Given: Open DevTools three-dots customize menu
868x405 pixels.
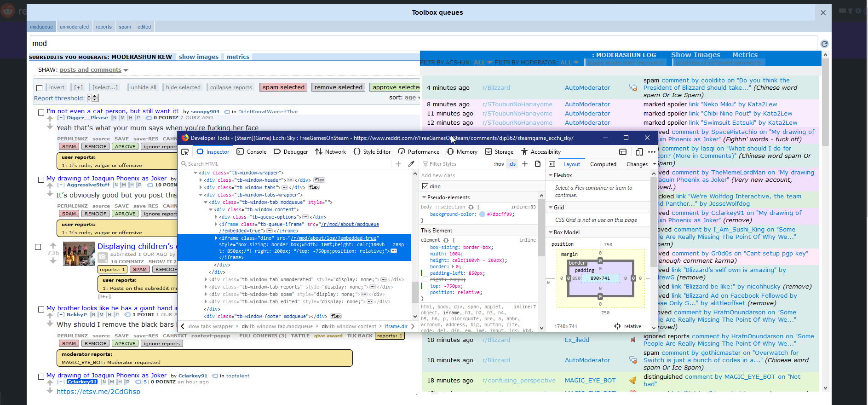Looking at the screenshot, I should point(652,152).
